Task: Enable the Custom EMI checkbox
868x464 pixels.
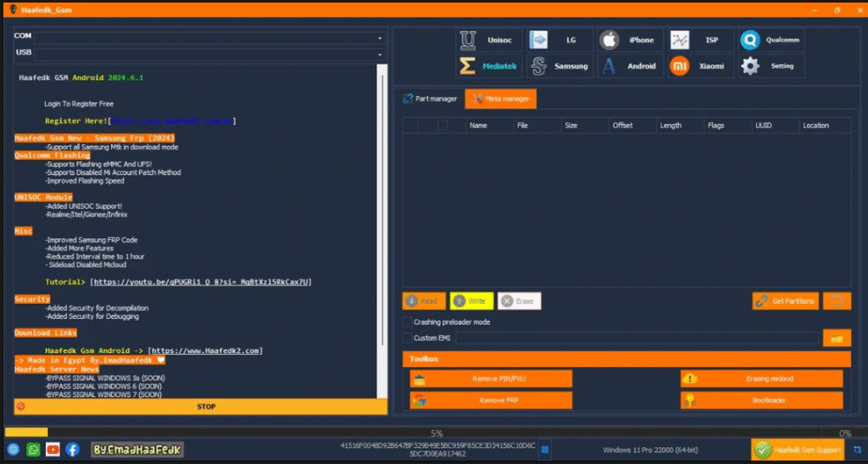Action: pyautogui.click(x=408, y=338)
